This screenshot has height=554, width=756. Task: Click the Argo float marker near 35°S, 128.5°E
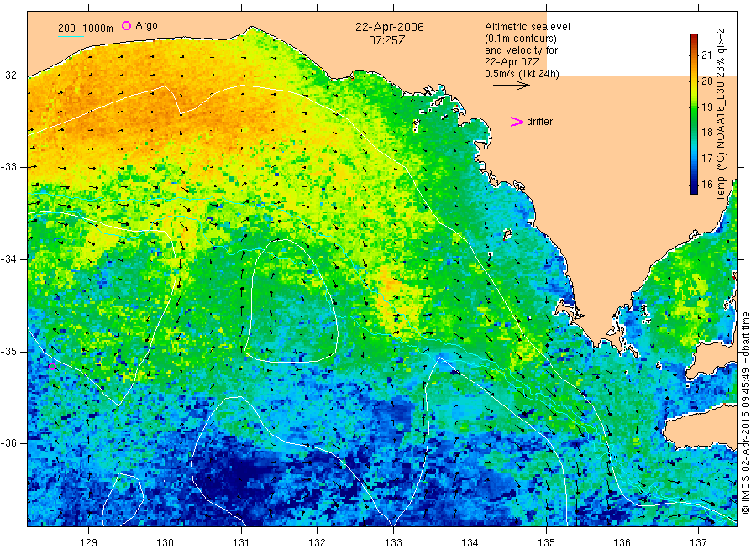pos(53,367)
